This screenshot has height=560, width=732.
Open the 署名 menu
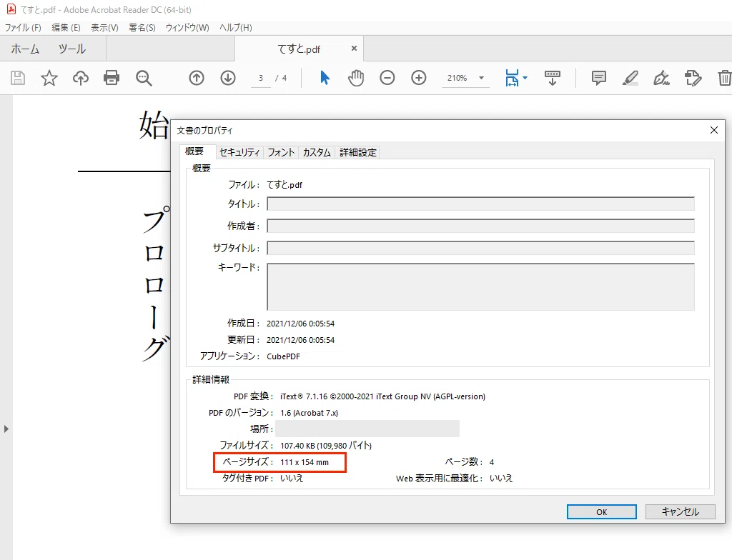click(142, 28)
